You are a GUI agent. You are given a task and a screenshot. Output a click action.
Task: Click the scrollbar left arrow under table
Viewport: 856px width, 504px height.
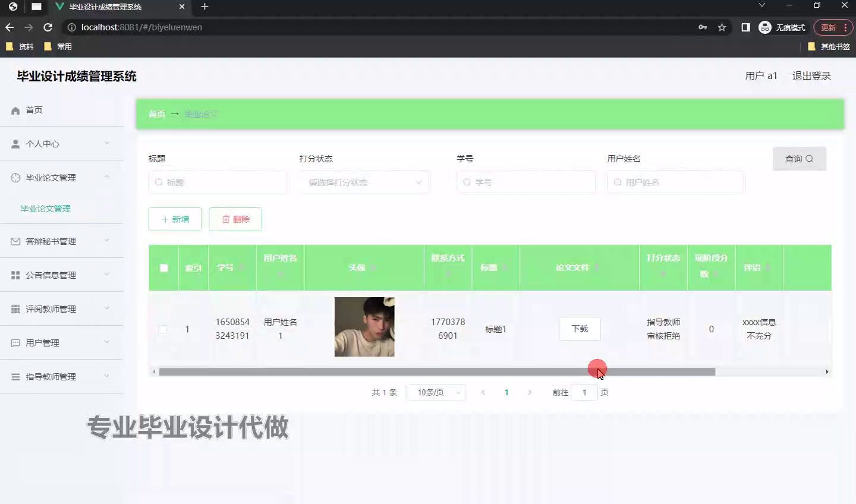click(x=154, y=371)
